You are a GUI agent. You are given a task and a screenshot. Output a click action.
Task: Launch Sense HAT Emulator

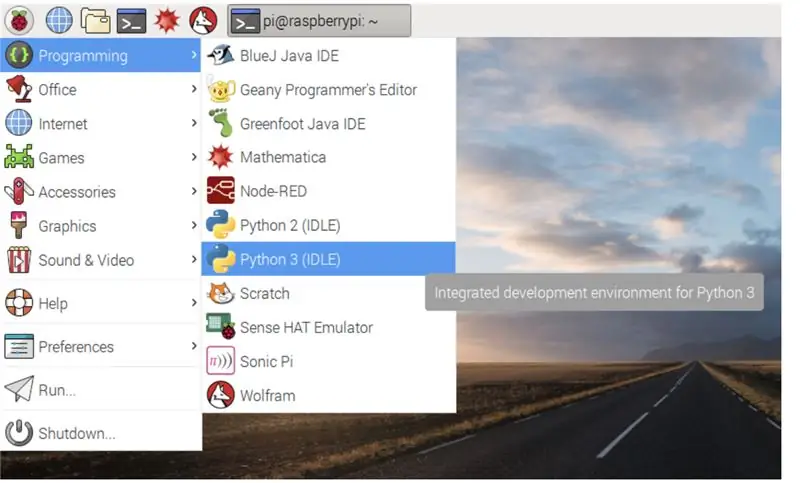click(x=329, y=327)
